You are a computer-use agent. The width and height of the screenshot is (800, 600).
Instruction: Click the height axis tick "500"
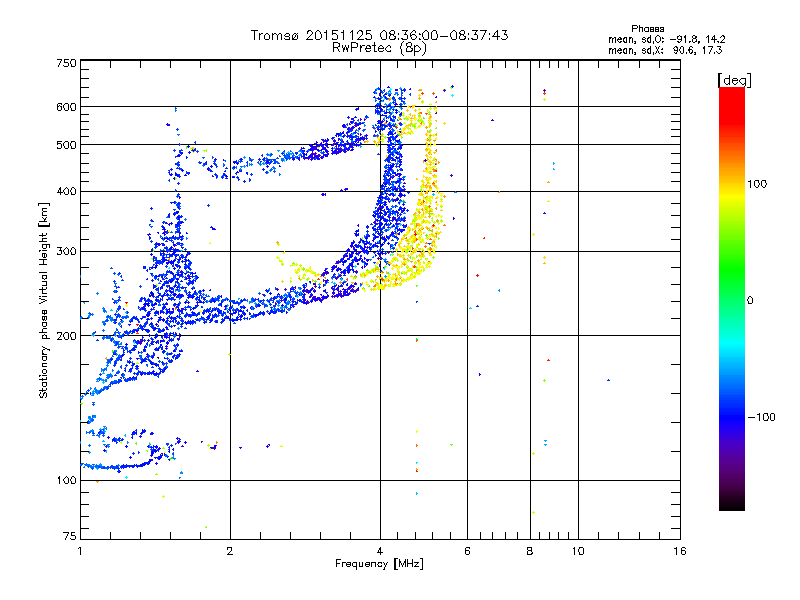tap(66, 145)
